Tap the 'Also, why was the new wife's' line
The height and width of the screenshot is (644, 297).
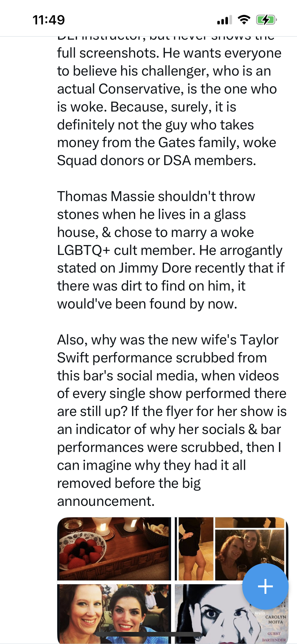point(168,340)
